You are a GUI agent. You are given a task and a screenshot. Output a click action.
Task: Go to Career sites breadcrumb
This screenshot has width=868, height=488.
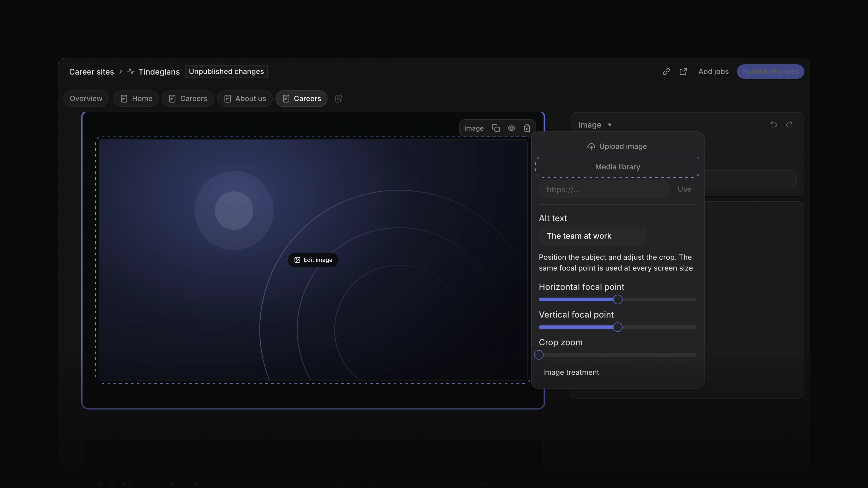point(92,72)
